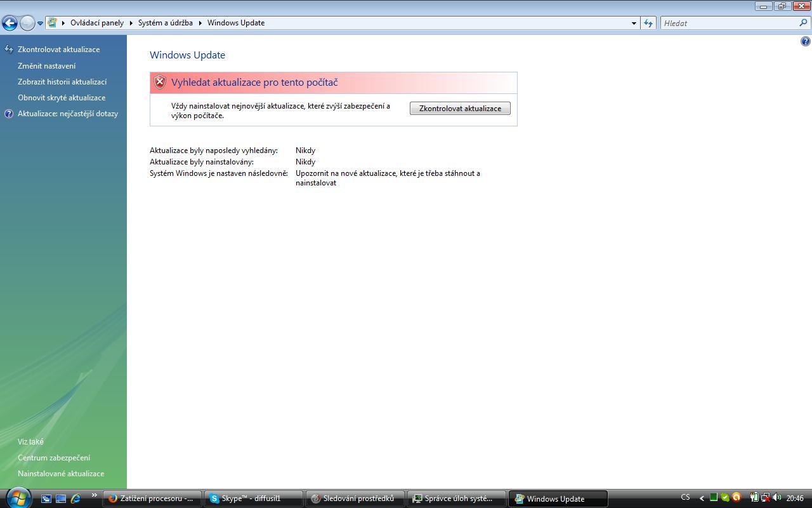Click the green CPU meter tray icon
Screen dimensions: 812x508
(x=714, y=498)
